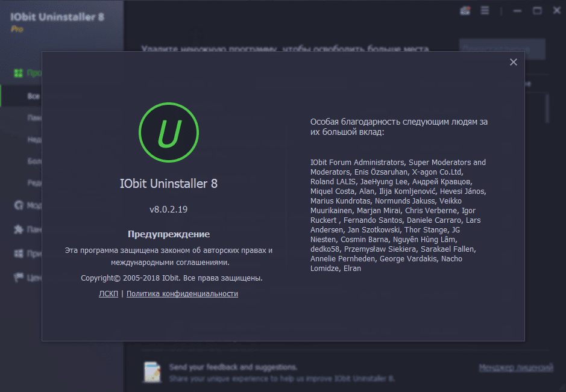Open the ЛСКП license agreement link
Screen dimensions: 566x392
pos(108,294)
